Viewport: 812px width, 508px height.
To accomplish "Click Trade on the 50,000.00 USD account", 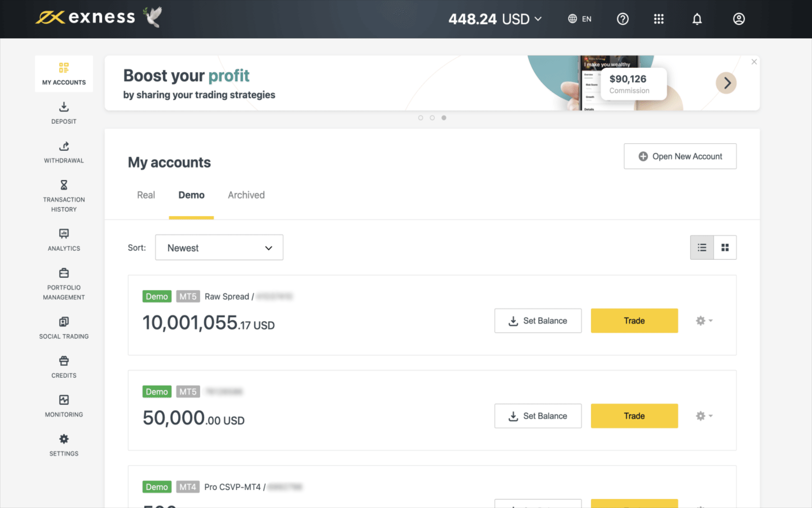I will (x=634, y=416).
